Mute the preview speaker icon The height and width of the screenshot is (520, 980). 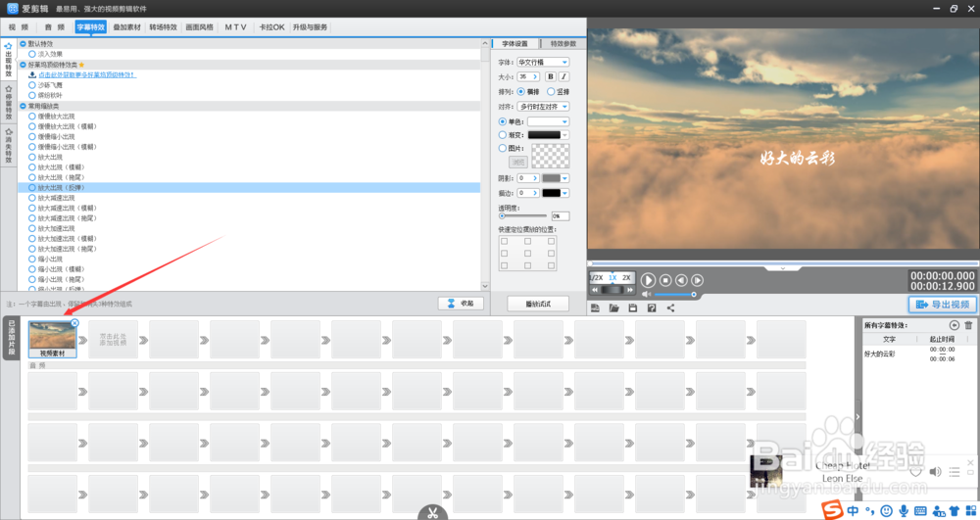click(x=647, y=294)
